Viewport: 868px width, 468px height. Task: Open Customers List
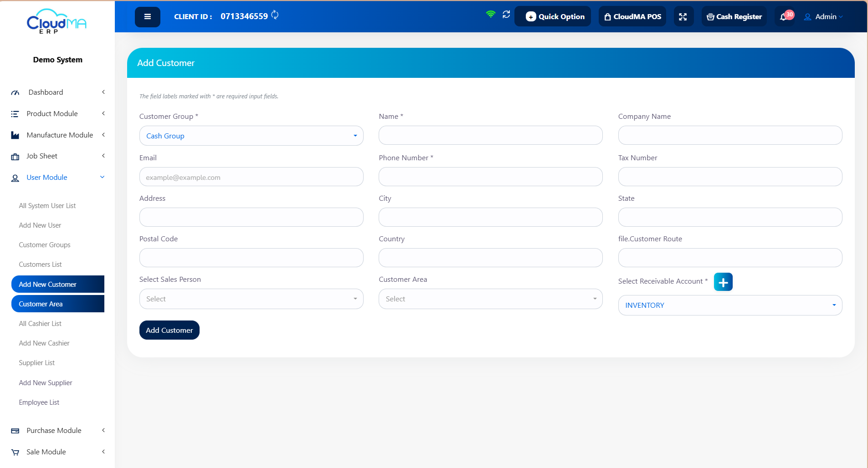tap(40, 265)
